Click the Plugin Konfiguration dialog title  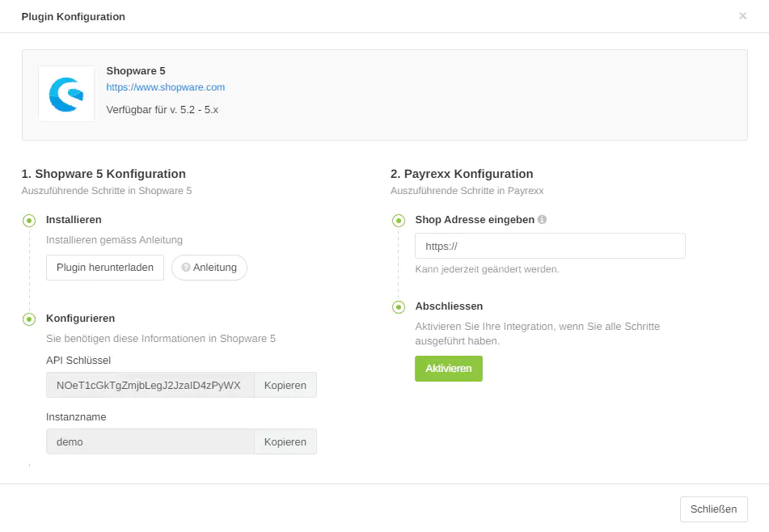click(x=74, y=17)
